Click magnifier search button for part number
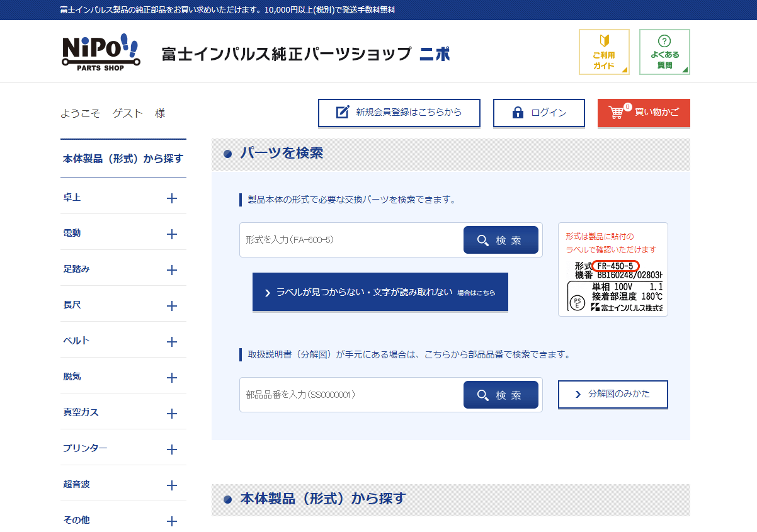Viewport: 757px width, 532px height. coord(501,395)
